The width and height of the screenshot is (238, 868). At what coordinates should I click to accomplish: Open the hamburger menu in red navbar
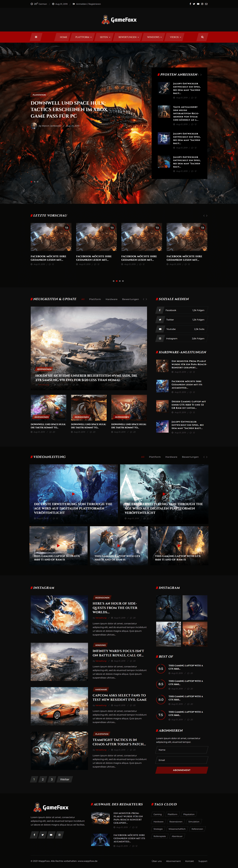(x=36, y=37)
